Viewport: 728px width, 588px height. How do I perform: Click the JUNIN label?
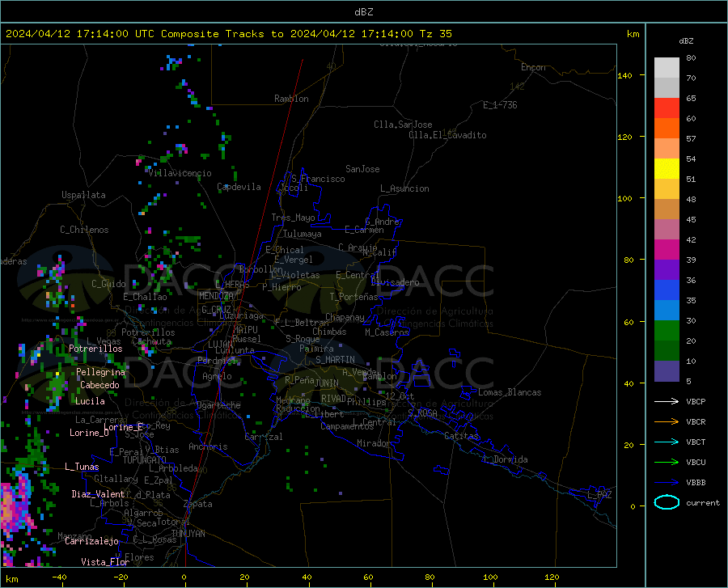tap(327, 383)
